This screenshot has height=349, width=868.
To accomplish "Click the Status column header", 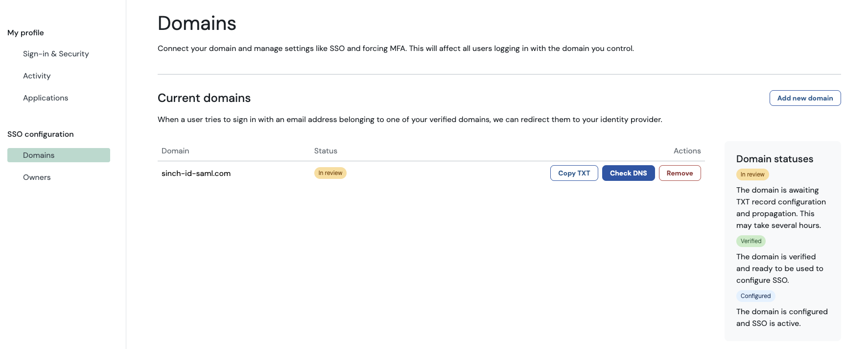I will pos(326,151).
